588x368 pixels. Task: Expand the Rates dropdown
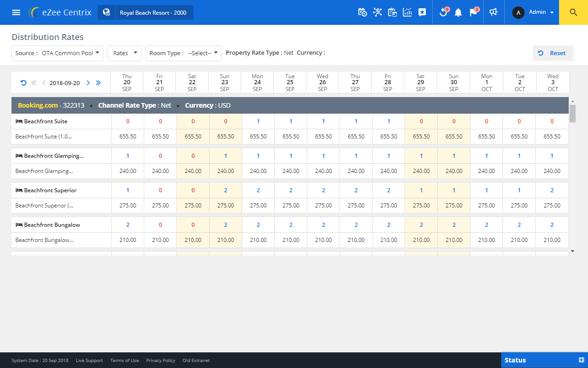pos(124,53)
